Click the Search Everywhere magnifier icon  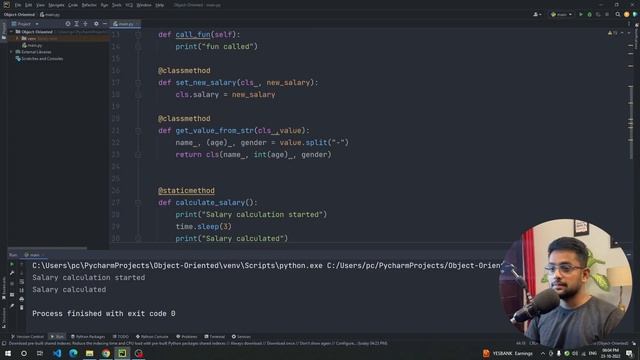pos(618,14)
